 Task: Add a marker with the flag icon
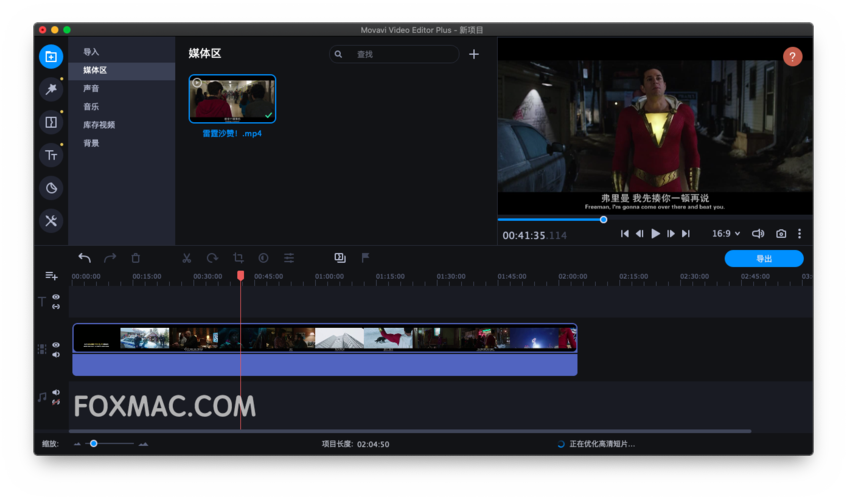[x=365, y=258]
